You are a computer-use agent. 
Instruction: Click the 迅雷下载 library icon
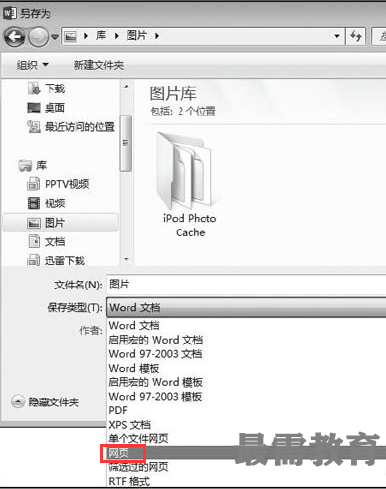click(x=34, y=260)
